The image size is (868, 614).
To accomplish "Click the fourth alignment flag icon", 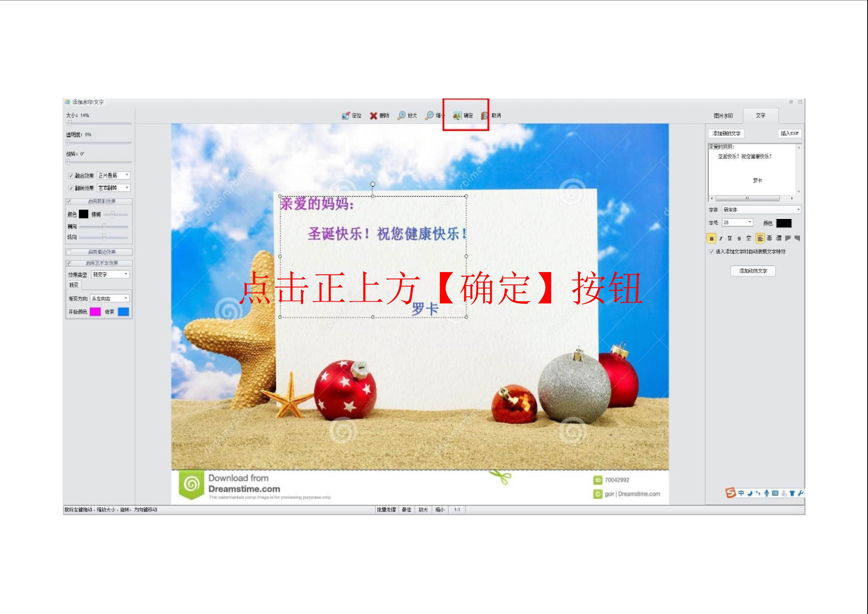I will [x=788, y=238].
